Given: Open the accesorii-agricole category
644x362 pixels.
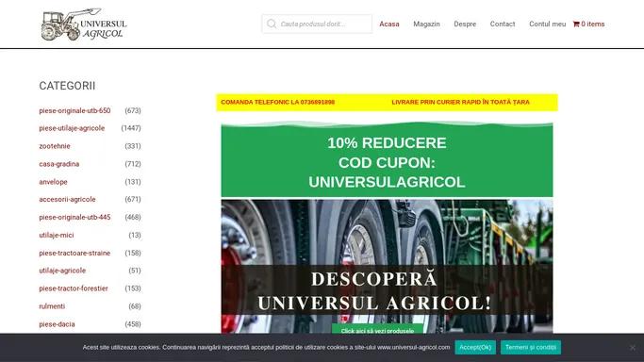Looking at the screenshot, I should [x=67, y=200].
